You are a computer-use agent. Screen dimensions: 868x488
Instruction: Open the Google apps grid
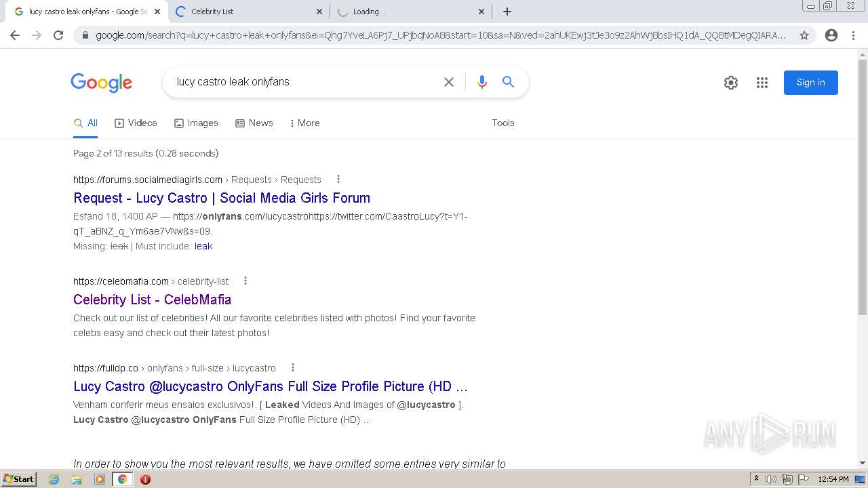pyautogui.click(x=762, y=83)
